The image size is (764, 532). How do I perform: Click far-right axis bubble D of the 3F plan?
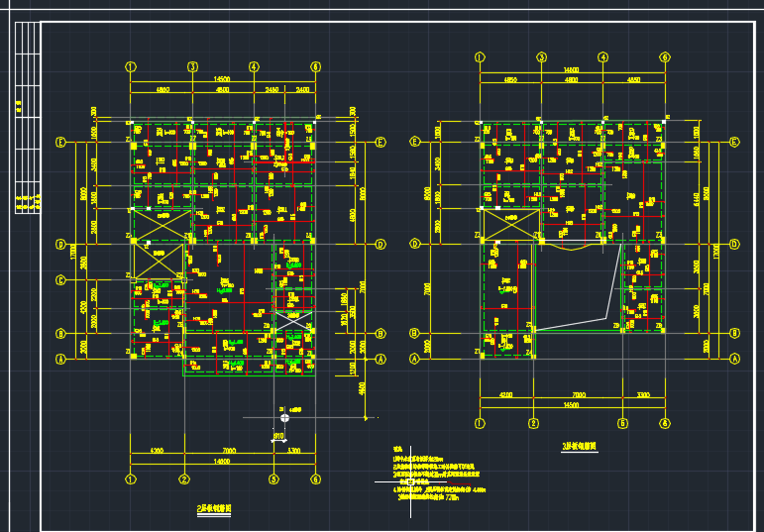pos(734,244)
